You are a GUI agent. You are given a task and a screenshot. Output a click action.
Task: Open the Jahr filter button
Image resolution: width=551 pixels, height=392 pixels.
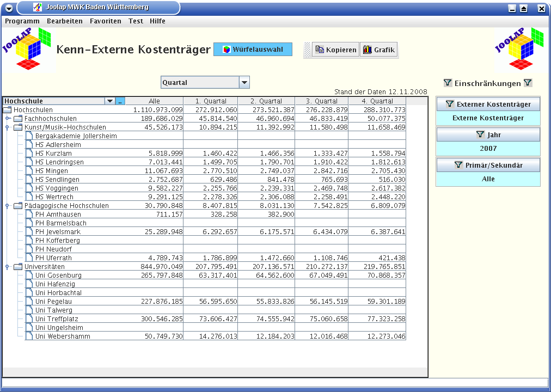(x=488, y=134)
